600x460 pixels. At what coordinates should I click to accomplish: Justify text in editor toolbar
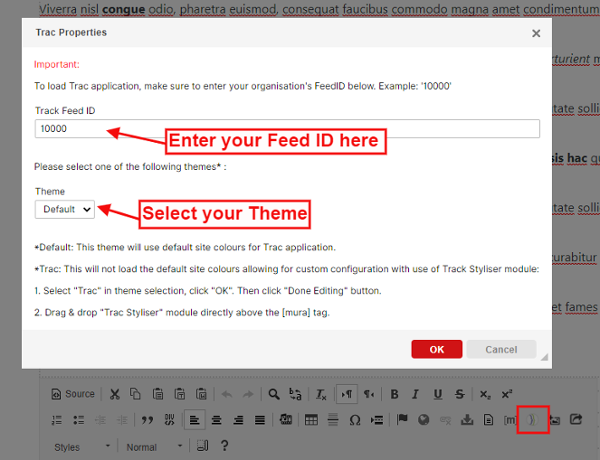click(x=260, y=420)
